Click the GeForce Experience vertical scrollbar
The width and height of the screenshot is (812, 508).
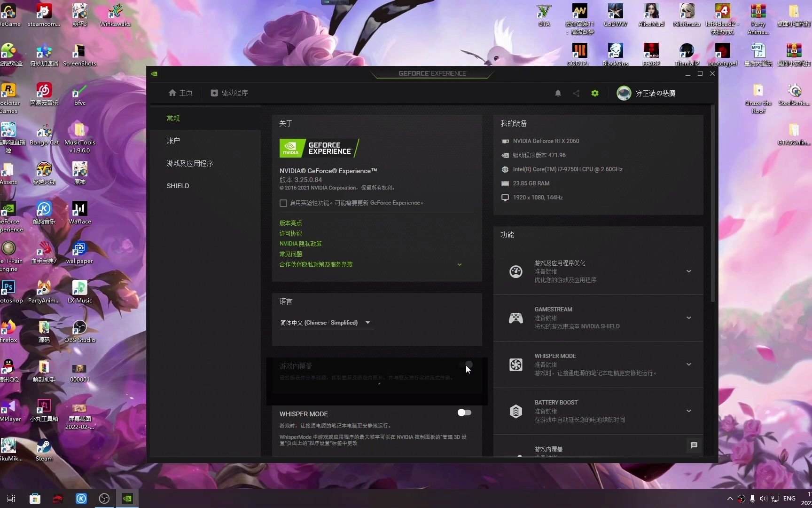pos(713,203)
